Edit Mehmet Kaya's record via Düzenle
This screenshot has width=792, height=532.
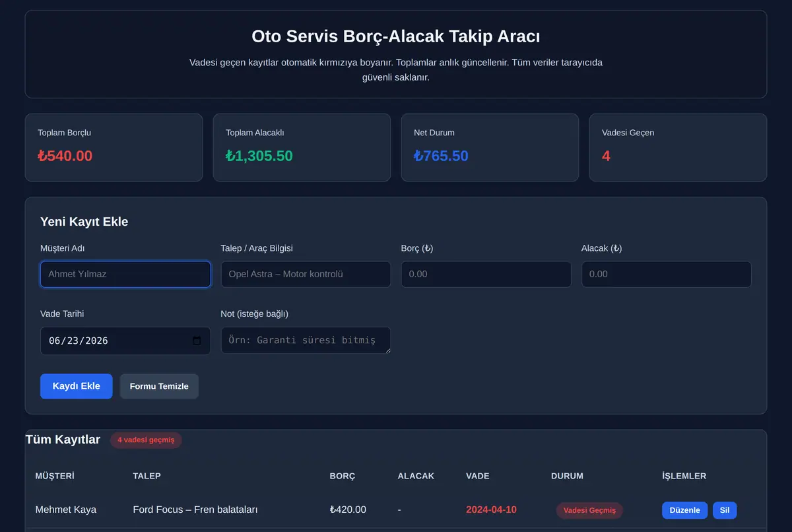684,510
